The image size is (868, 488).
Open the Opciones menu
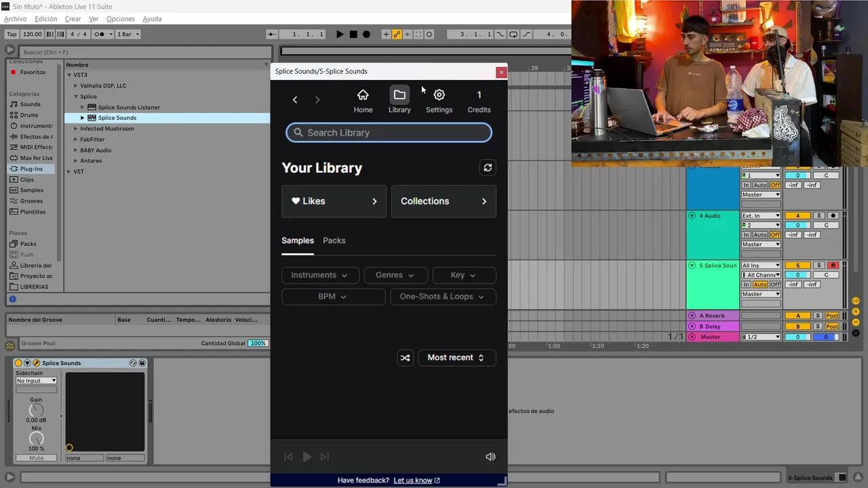coord(121,19)
